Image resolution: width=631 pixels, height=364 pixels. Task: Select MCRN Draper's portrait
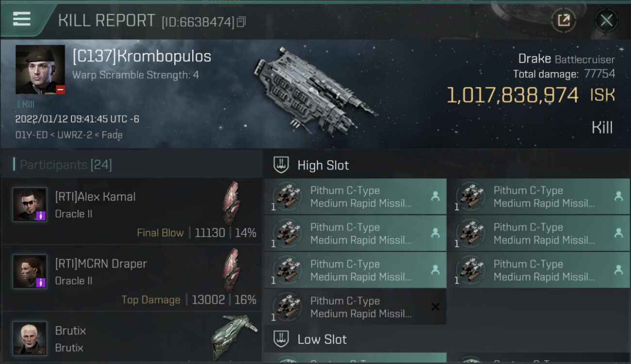(x=30, y=272)
